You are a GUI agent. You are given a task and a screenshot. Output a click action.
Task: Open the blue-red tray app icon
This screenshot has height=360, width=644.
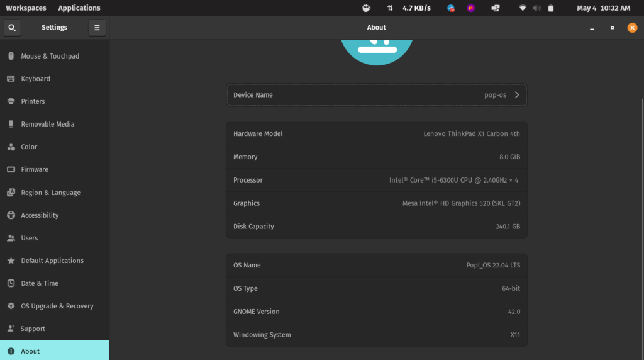[x=451, y=8]
